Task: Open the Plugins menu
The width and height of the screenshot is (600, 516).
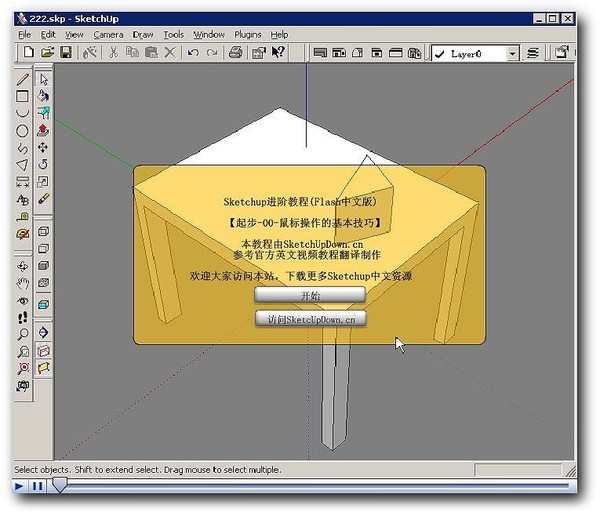Action: (248, 35)
